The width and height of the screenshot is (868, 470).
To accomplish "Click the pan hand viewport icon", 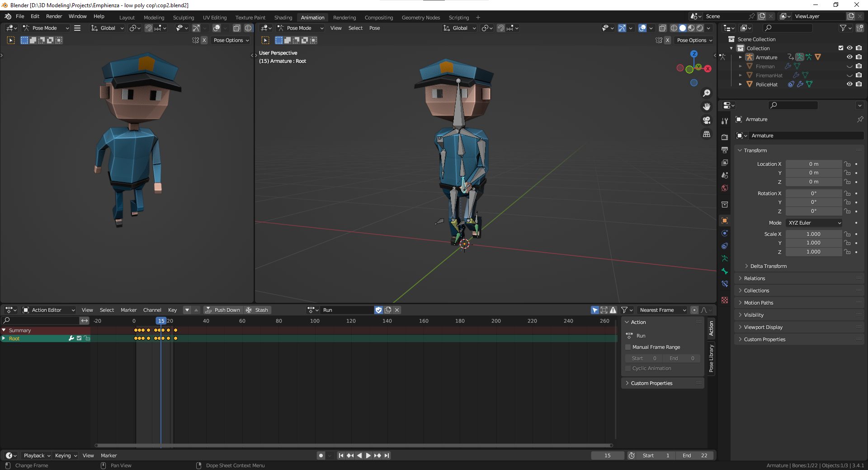I will point(706,107).
